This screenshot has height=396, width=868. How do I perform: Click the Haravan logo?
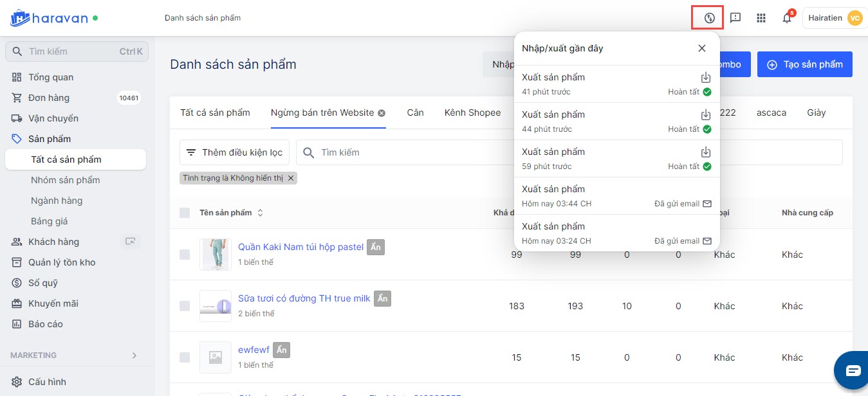(x=48, y=18)
